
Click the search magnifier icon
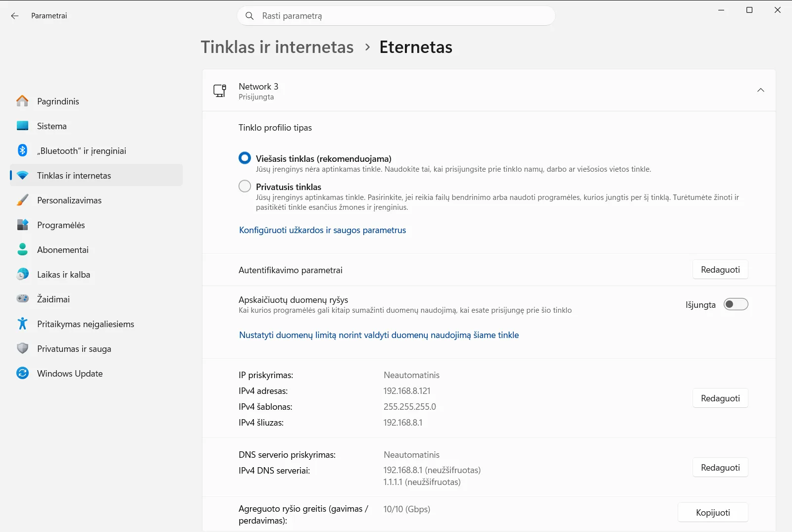[x=249, y=16]
